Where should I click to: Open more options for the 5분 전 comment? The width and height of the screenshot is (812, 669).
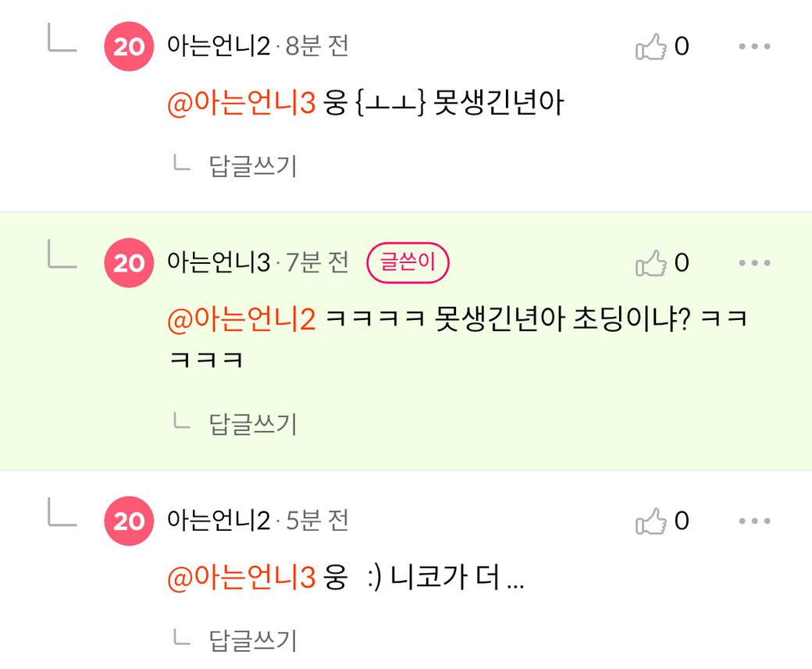tap(754, 521)
